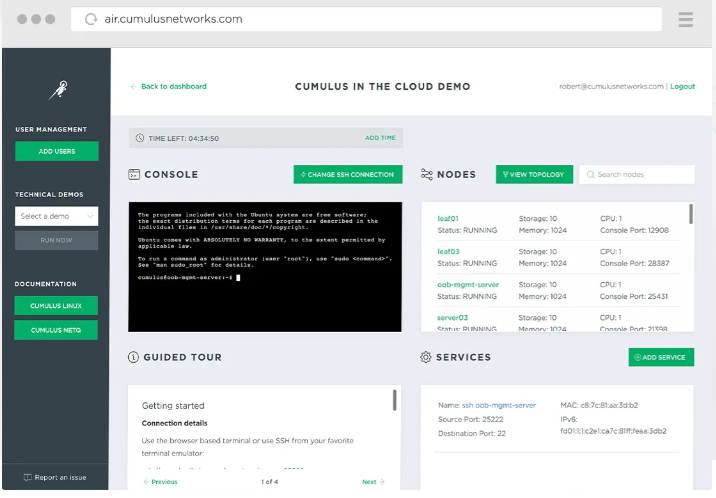
Task: Click the time left clock icon
Action: pyautogui.click(x=140, y=138)
